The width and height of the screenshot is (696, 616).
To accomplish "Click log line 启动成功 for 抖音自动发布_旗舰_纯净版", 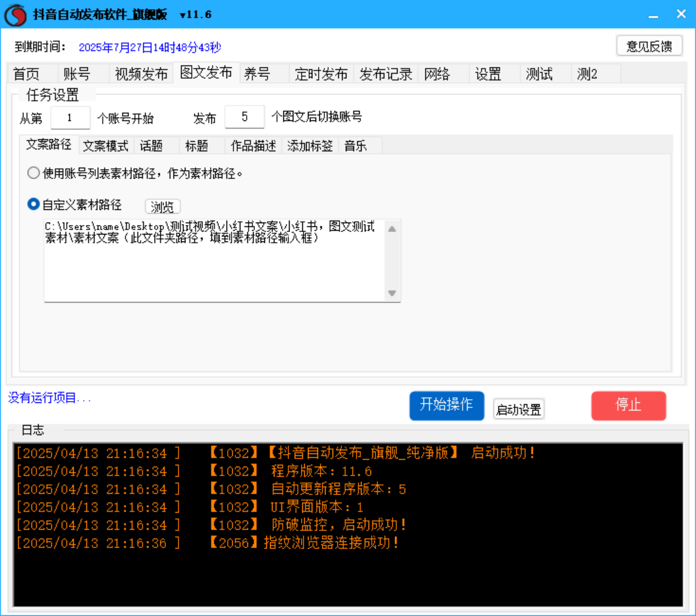I will coord(276,453).
